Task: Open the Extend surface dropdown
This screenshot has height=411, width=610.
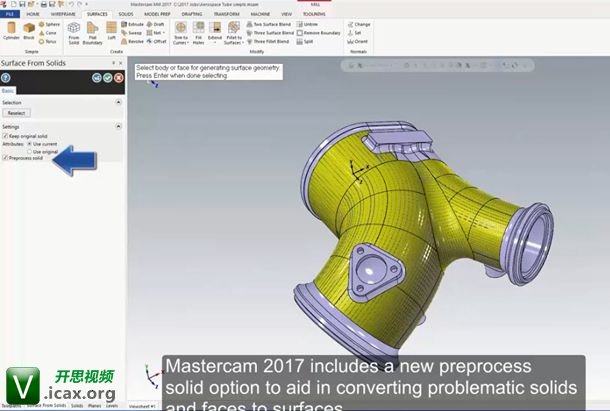Action: pyautogui.click(x=215, y=40)
